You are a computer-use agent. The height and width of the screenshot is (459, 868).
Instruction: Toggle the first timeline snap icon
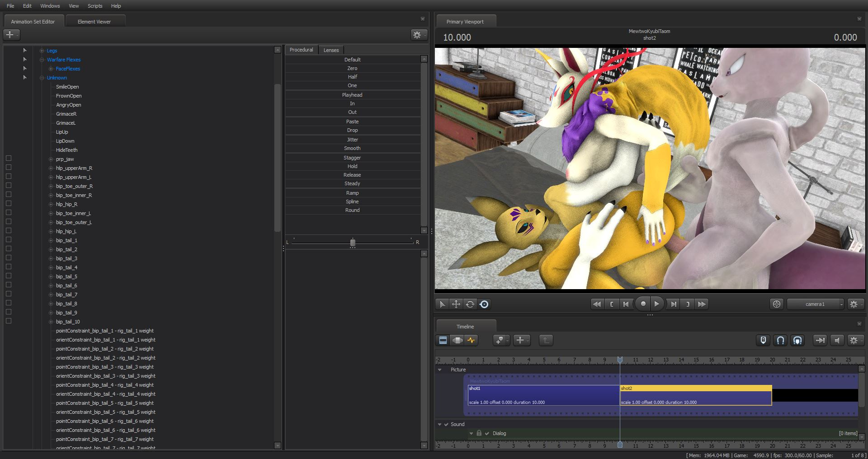(x=763, y=340)
